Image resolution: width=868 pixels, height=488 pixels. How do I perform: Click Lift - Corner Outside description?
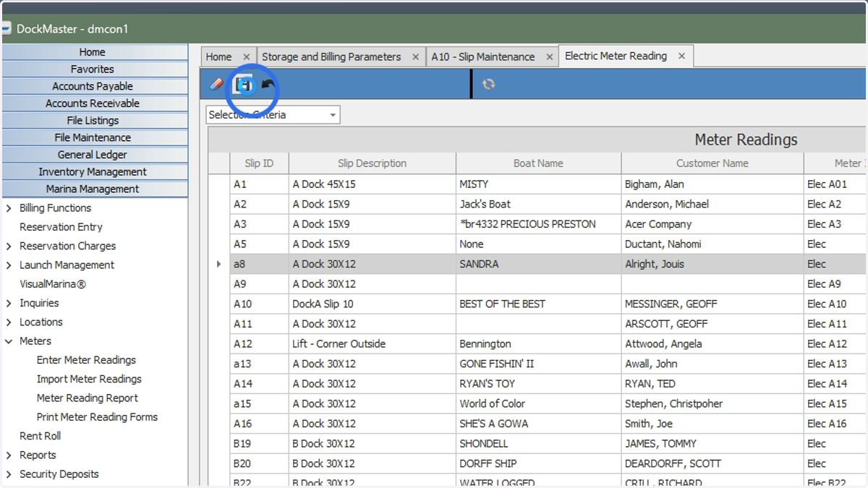pos(373,344)
